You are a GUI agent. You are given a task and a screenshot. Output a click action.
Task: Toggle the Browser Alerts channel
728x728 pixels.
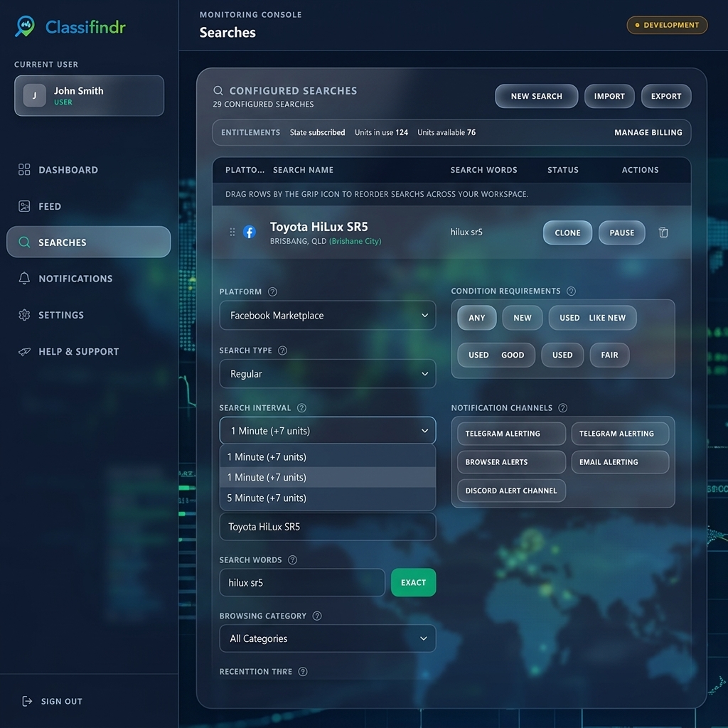point(511,462)
